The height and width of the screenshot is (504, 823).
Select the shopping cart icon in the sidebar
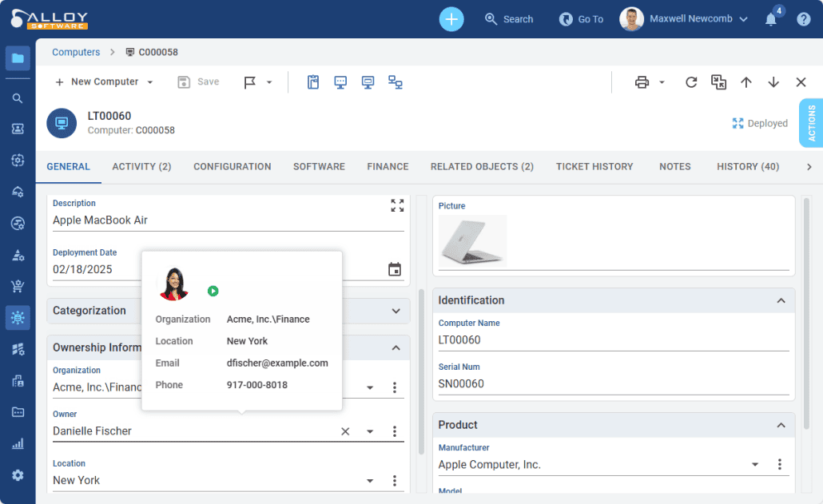17,286
